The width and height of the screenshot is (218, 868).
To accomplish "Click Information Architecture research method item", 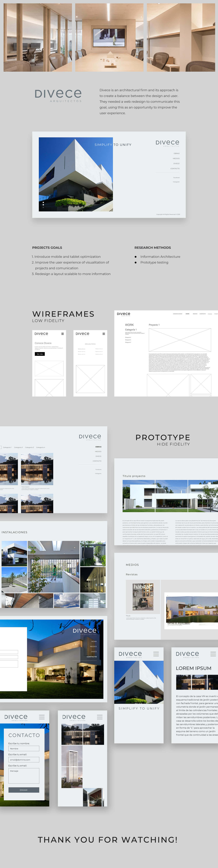I will click(160, 256).
